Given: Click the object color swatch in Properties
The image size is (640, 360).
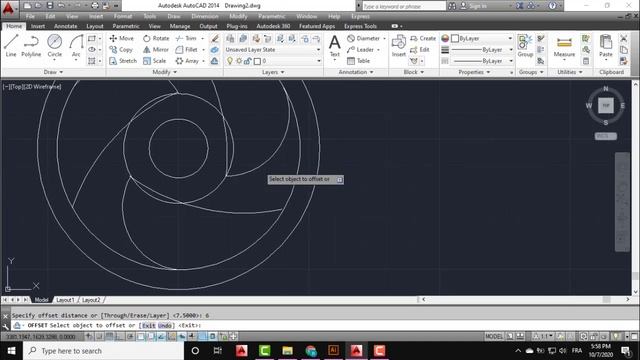Looking at the screenshot, I should [x=455, y=38].
